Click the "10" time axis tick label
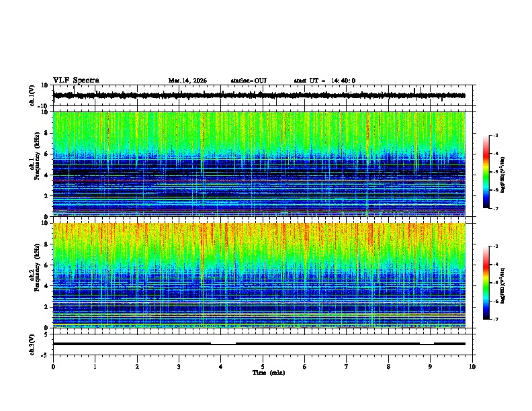Viewport: 532px width, 411px height. point(472,367)
